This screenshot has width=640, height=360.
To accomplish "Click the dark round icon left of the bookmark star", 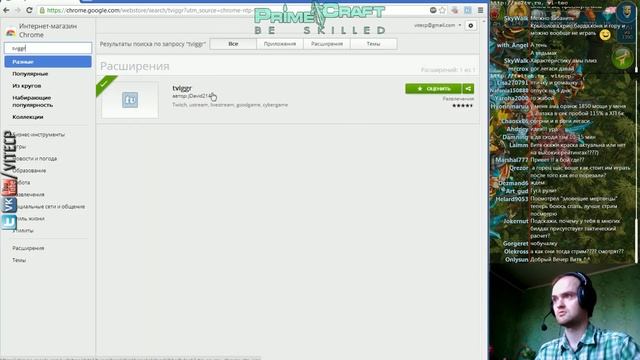I will [433, 10].
